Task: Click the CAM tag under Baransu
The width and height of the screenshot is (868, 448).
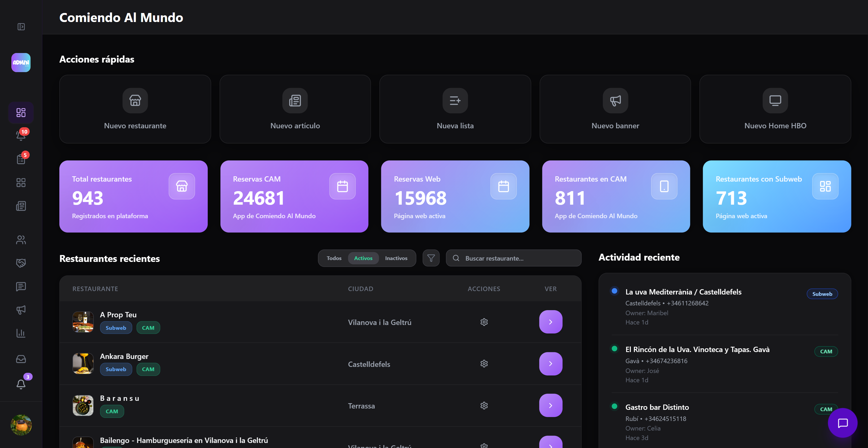Action: tap(112, 411)
